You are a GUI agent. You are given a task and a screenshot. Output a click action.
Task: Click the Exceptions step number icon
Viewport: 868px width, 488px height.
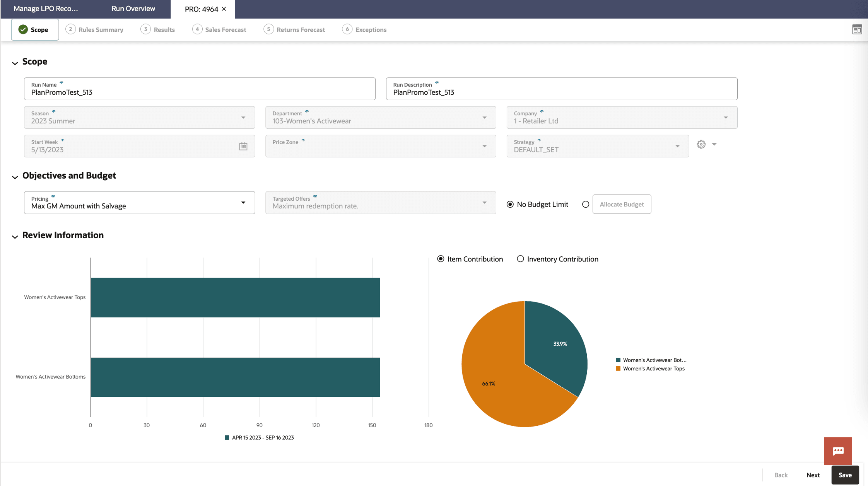347,29
